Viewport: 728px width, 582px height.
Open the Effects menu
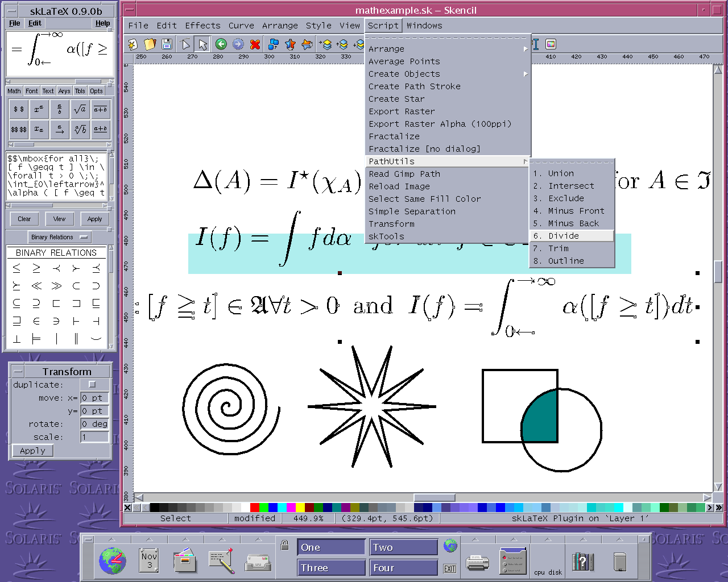[202, 26]
